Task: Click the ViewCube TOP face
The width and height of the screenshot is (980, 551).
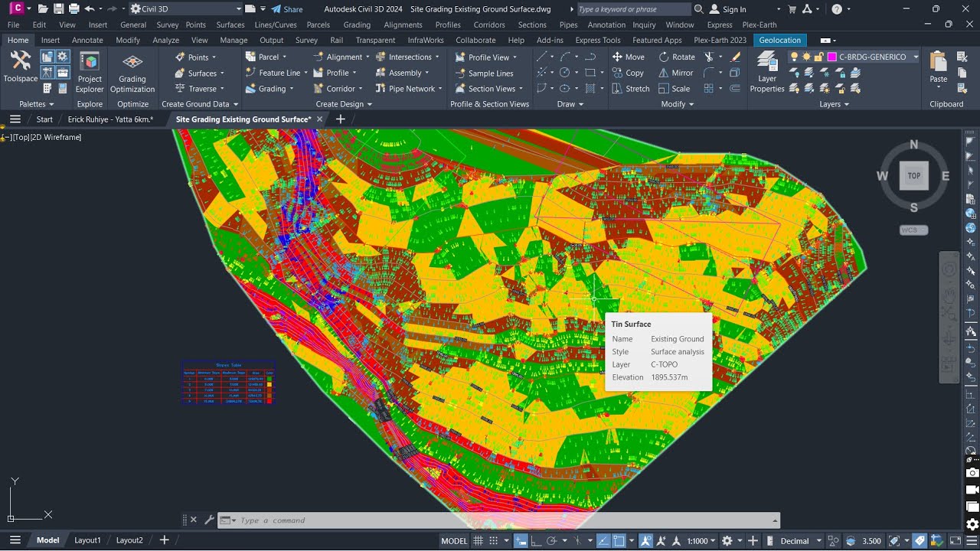Action: pyautogui.click(x=913, y=176)
